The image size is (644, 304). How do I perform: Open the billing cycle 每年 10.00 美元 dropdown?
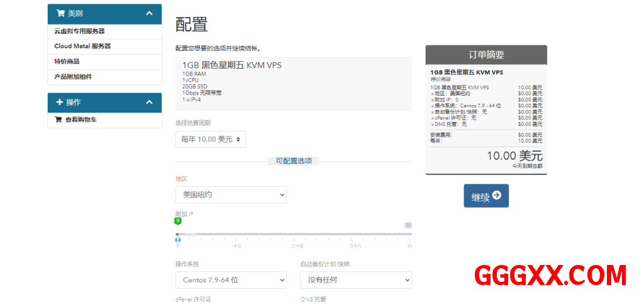210,139
